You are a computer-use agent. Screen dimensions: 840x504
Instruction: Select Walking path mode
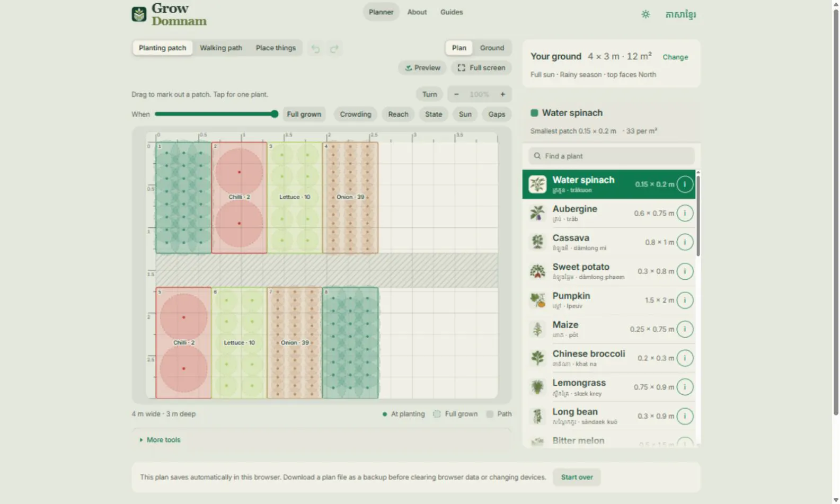pyautogui.click(x=221, y=48)
